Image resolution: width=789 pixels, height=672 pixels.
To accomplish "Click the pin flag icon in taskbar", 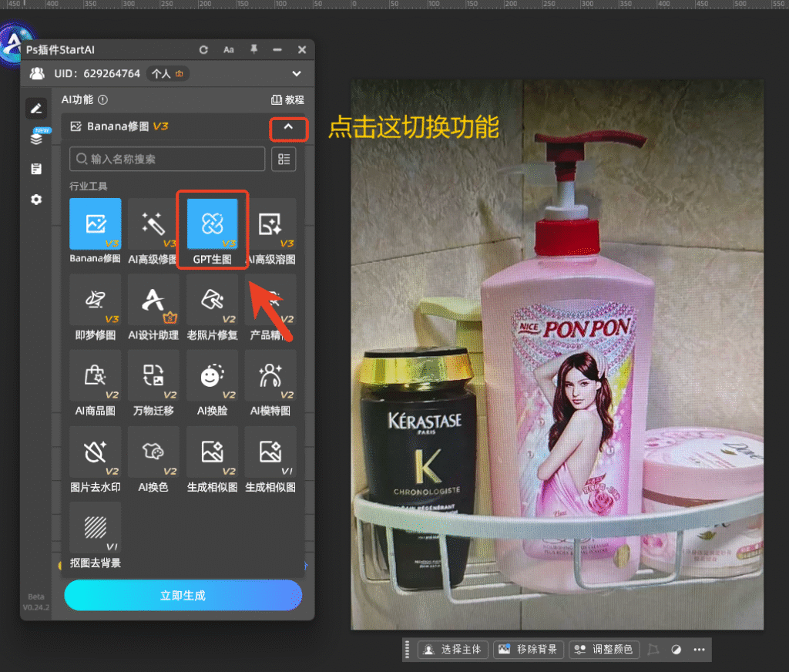I will (653, 650).
